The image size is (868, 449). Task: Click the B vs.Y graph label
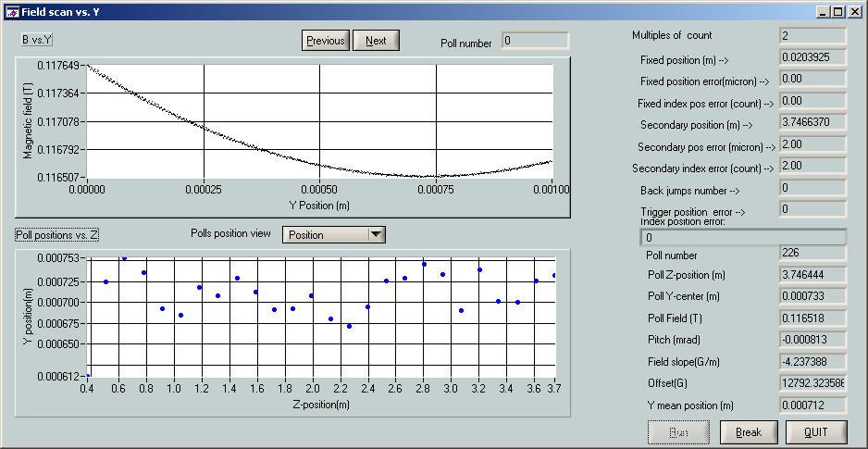(38, 40)
